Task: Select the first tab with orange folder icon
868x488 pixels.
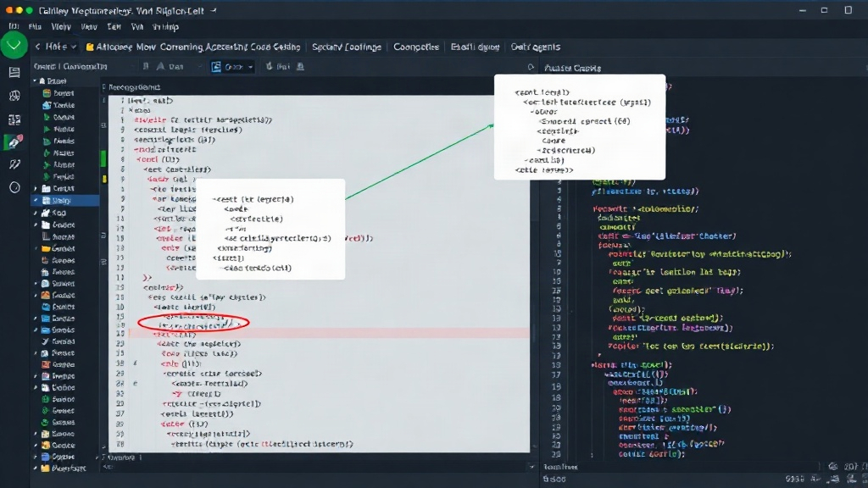Action: [x=192, y=47]
